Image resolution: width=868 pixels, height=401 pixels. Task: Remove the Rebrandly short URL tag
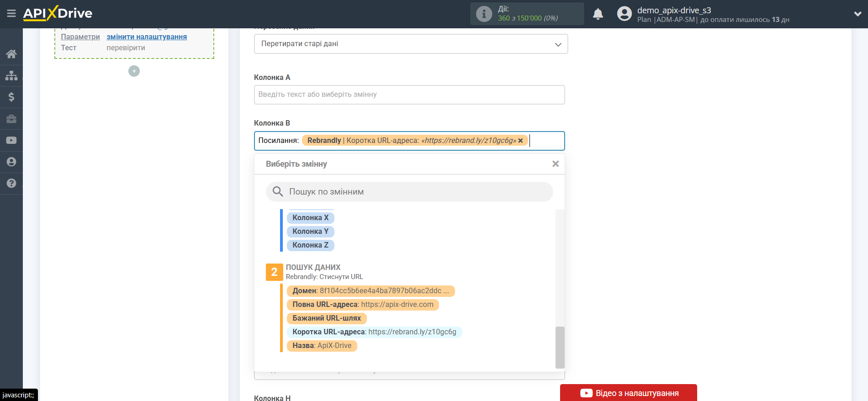(520, 141)
